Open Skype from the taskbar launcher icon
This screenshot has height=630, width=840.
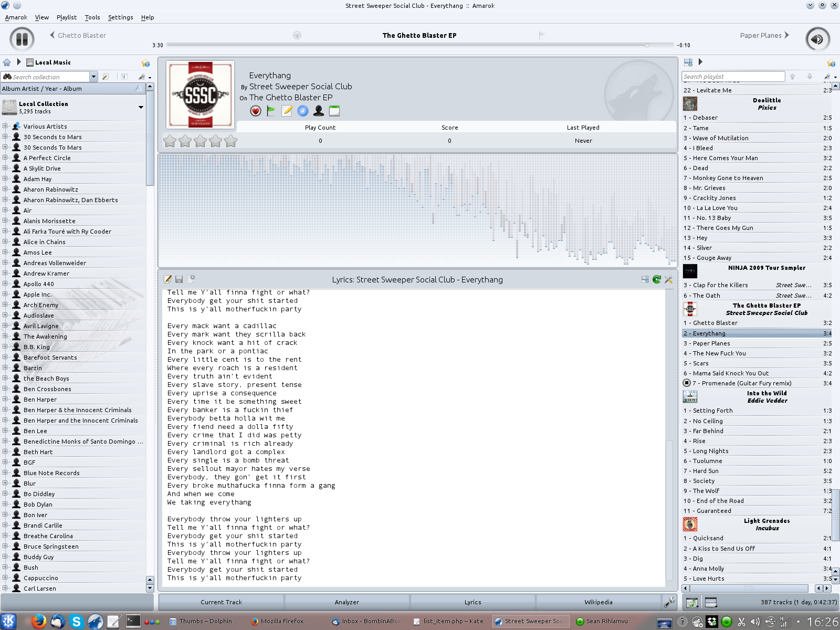[77, 622]
